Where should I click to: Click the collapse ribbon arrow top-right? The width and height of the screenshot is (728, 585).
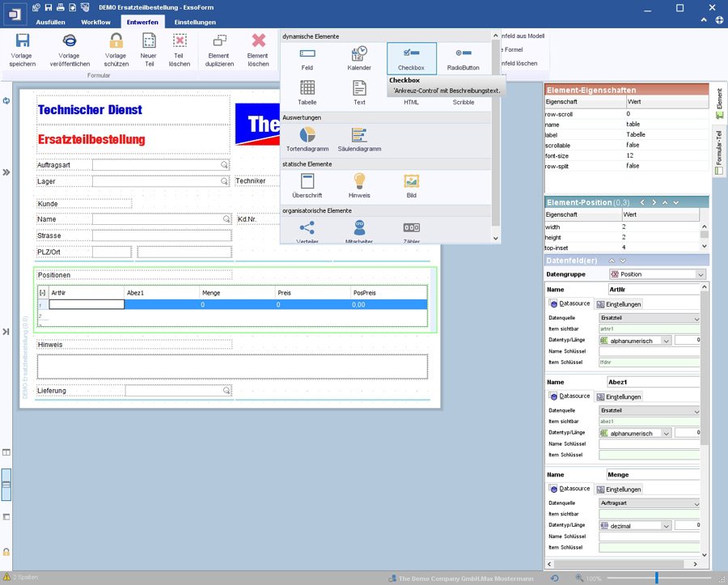point(704,20)
